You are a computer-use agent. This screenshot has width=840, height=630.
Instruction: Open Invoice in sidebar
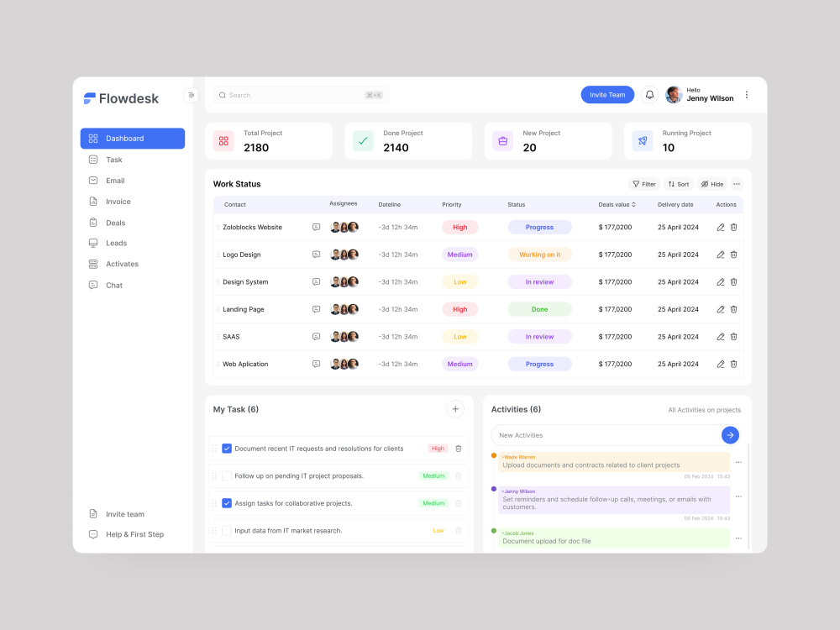point(118,202)
